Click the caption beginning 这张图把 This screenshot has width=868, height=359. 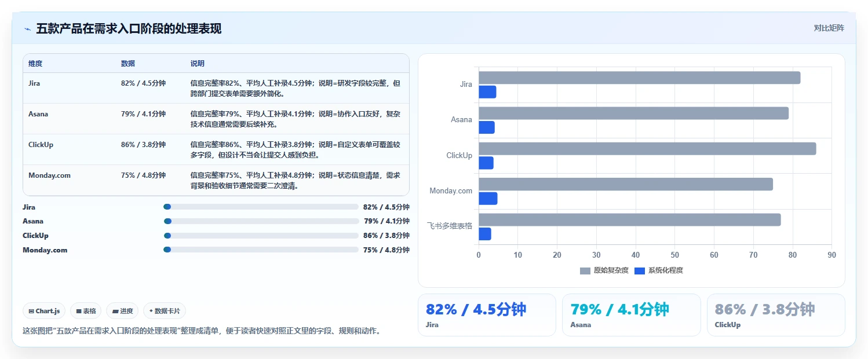[x=202, y=331]
